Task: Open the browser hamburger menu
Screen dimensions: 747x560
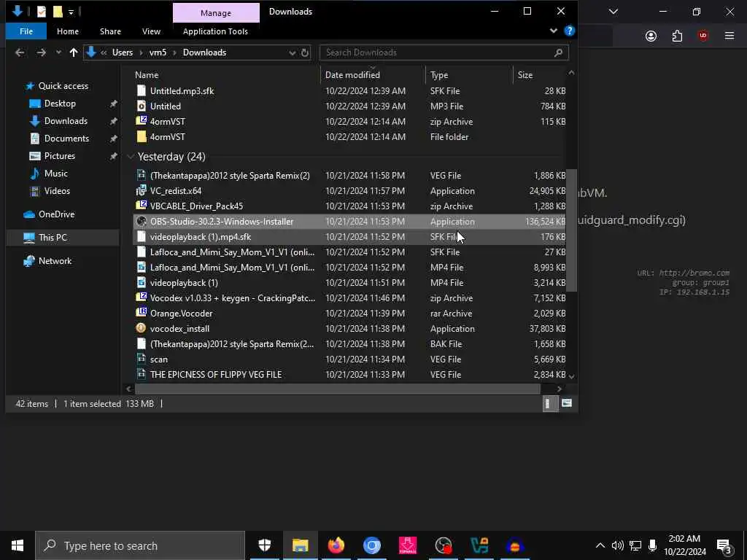Action: coord(729,36)
